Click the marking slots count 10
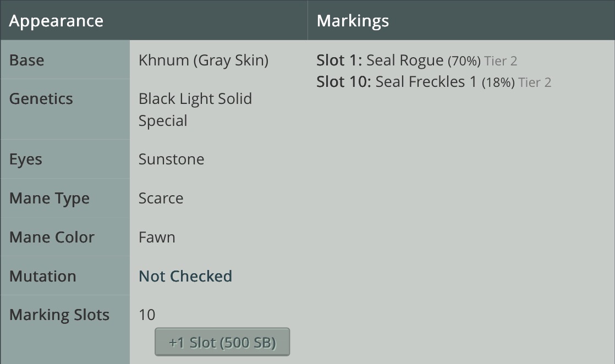Viewport: 615px width, 364px height. (147, 315)
